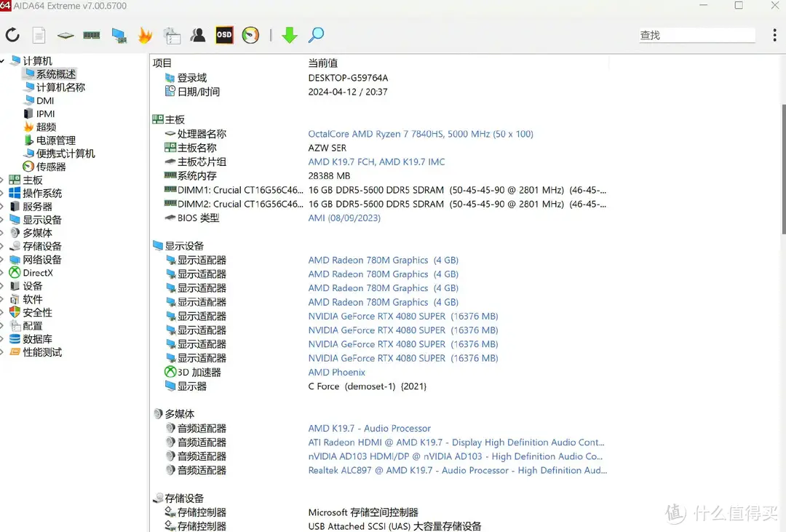Expand the 显示设备 tree node arrow

coord(2,220)
